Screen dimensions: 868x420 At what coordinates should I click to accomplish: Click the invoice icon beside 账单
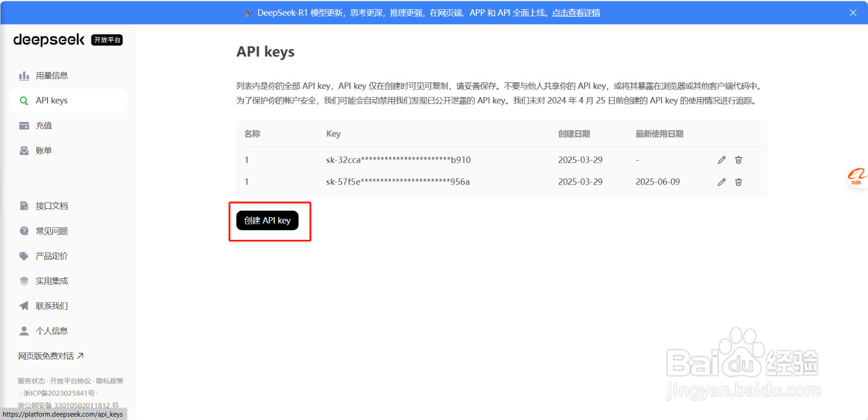point(24,151)
